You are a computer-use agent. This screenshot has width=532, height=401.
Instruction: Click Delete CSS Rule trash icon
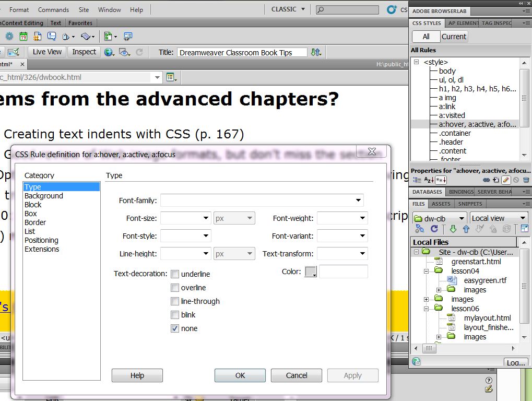526,180
